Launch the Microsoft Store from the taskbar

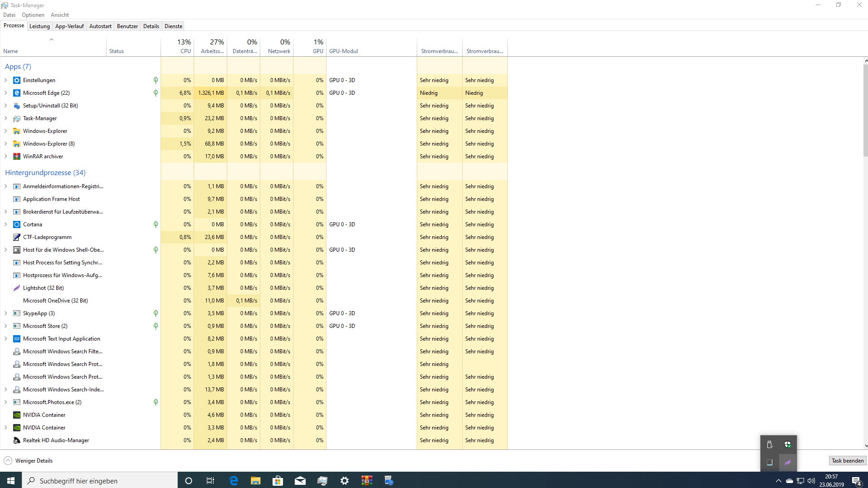(278, 481)
